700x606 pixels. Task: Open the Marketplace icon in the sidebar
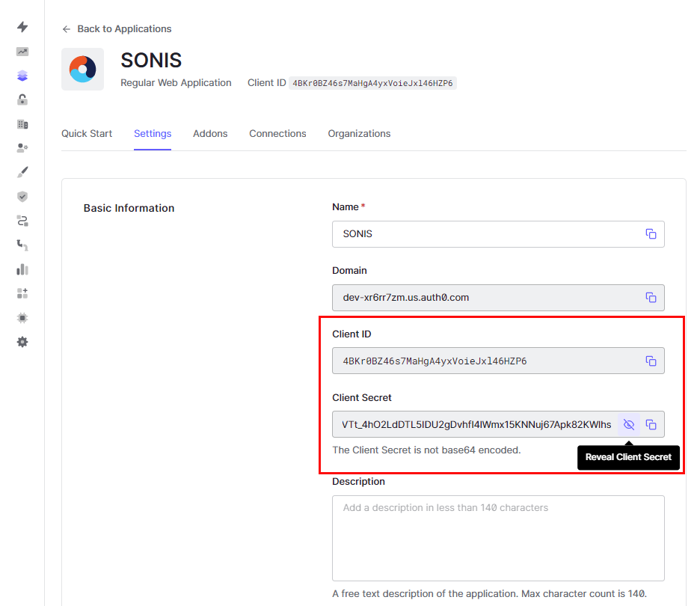coord(22,293)
